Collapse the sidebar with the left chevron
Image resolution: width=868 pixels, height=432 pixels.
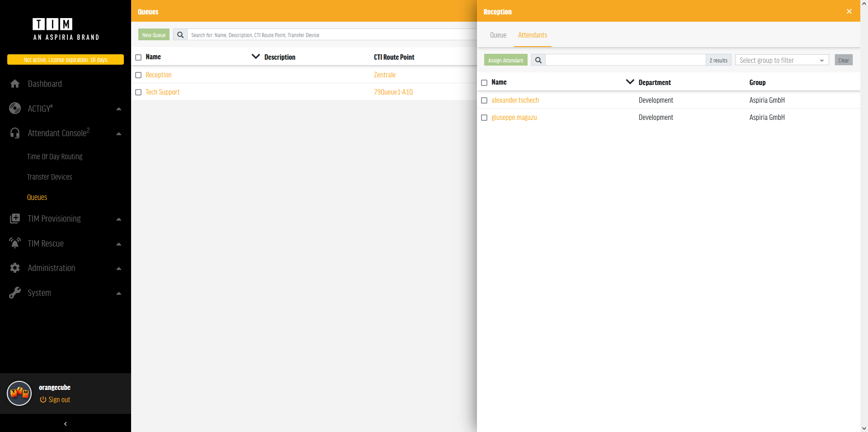(66, 424)
